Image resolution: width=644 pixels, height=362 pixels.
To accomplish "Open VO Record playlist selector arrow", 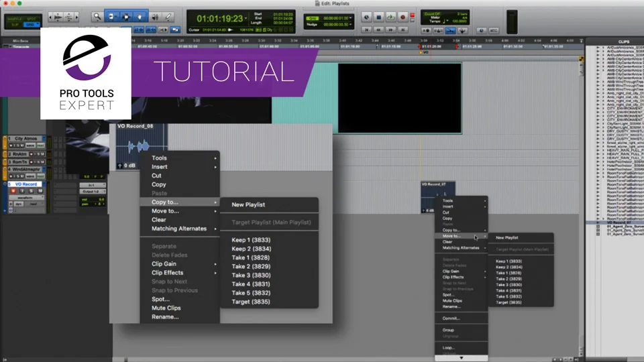I will click(x=44, y=184).
